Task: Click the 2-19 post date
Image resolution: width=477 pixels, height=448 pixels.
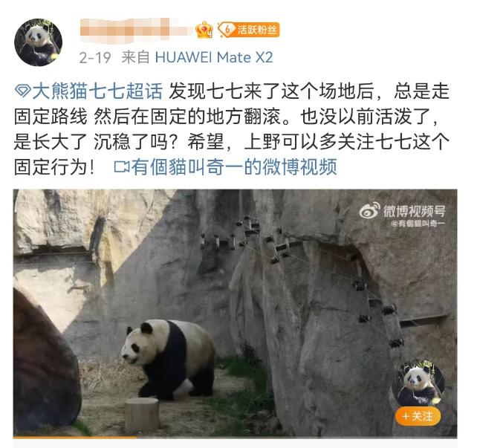Action: point(95,57)
